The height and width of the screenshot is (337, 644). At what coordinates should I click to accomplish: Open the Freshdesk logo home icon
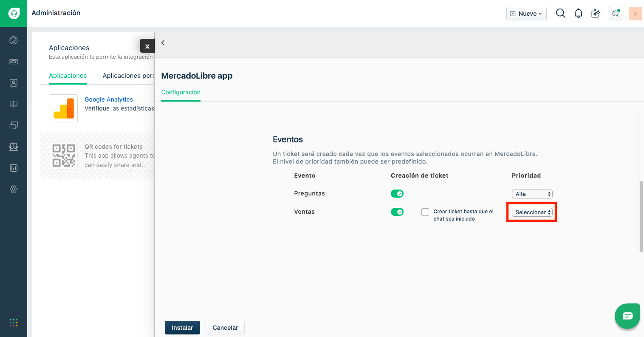(x=14, y=13)
